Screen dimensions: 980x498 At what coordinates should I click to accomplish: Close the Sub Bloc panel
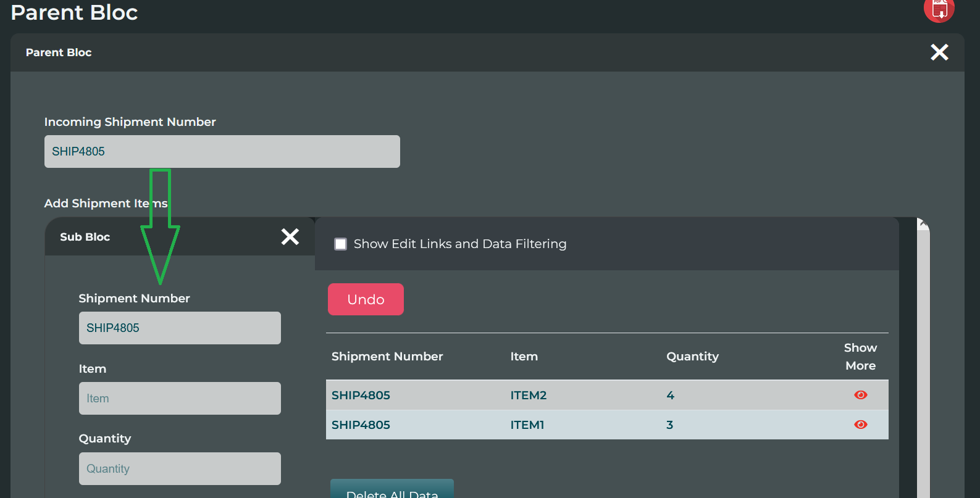point(290,236)
